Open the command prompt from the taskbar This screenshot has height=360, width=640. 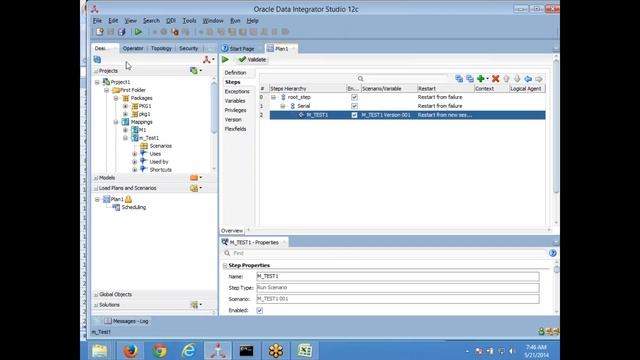point(246,351)
